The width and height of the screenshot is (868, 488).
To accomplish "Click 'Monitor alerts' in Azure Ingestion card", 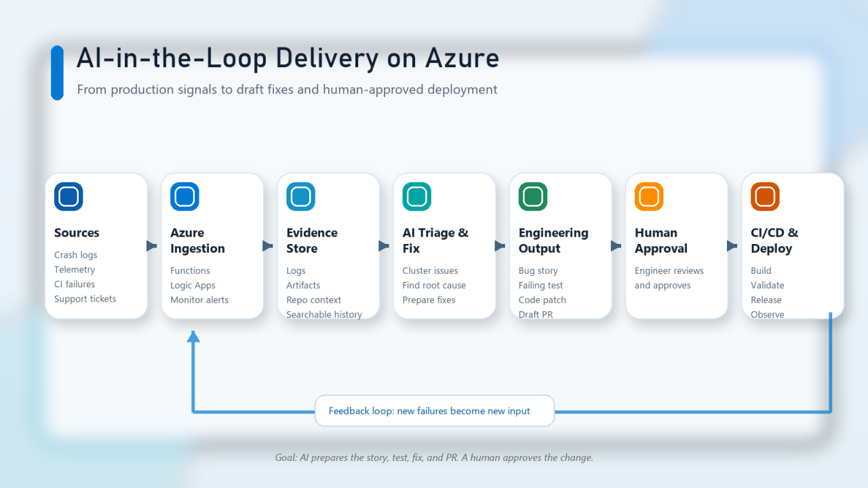I will (199, 300).
